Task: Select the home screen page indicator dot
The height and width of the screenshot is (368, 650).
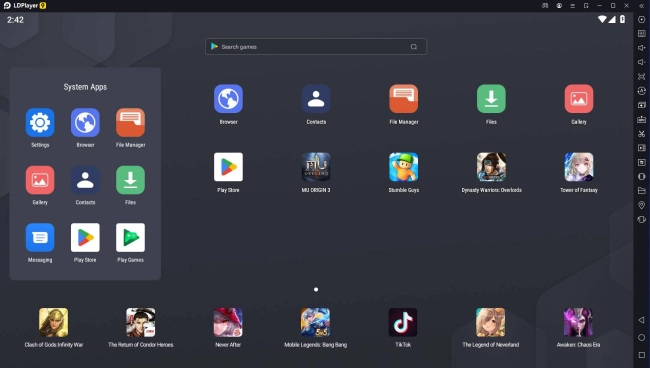Action: (316, 289)
